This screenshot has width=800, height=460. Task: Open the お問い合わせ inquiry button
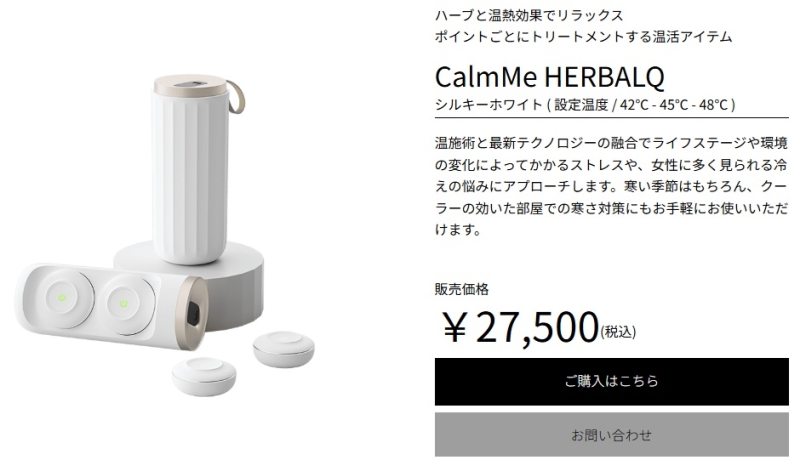click(611, 435)
